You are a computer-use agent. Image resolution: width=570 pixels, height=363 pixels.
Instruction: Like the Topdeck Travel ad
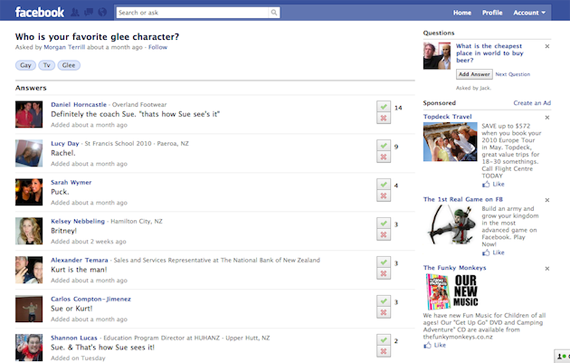click(493, 184)
